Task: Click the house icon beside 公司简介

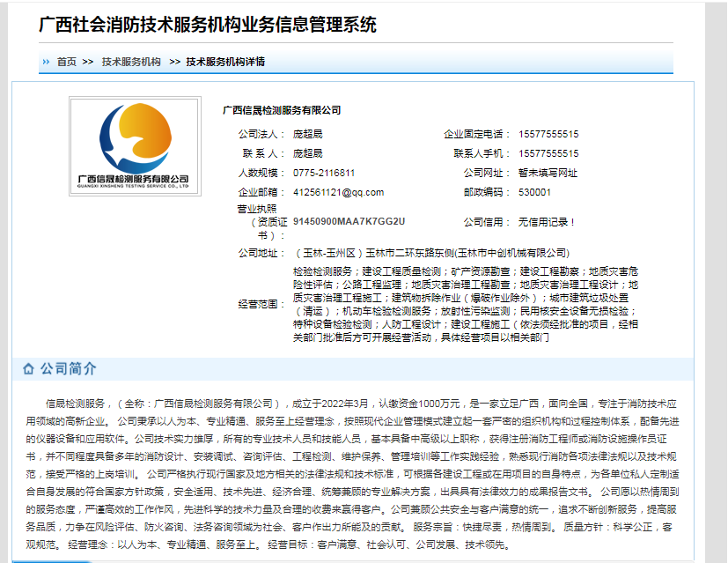Action: (28, 368)
